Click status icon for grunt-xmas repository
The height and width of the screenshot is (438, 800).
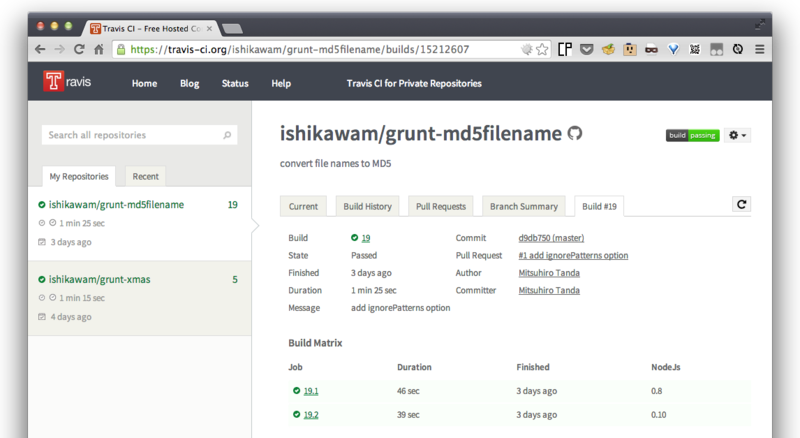pyautogui.click(x=42, y=280)
